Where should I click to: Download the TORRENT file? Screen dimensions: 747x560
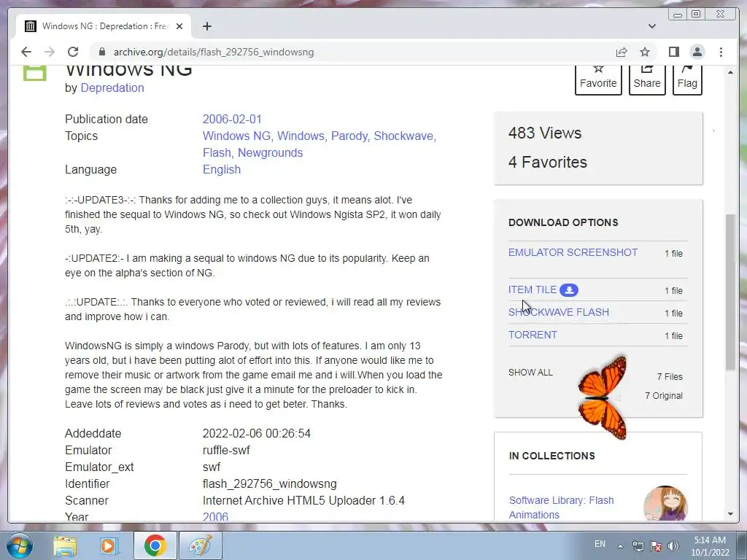[533, 335]
